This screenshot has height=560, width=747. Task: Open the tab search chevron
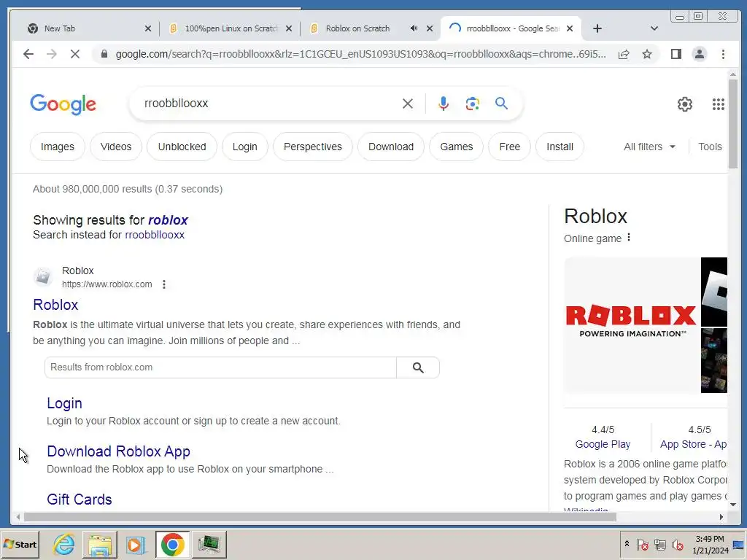tap(654, 28)
